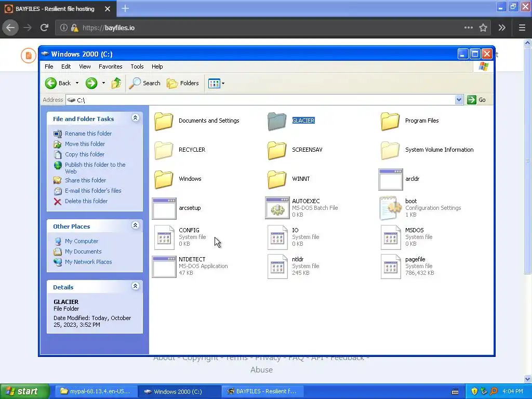The image size is (532, 399).
Task: Go to My Computer link
Action: [82, 241]
